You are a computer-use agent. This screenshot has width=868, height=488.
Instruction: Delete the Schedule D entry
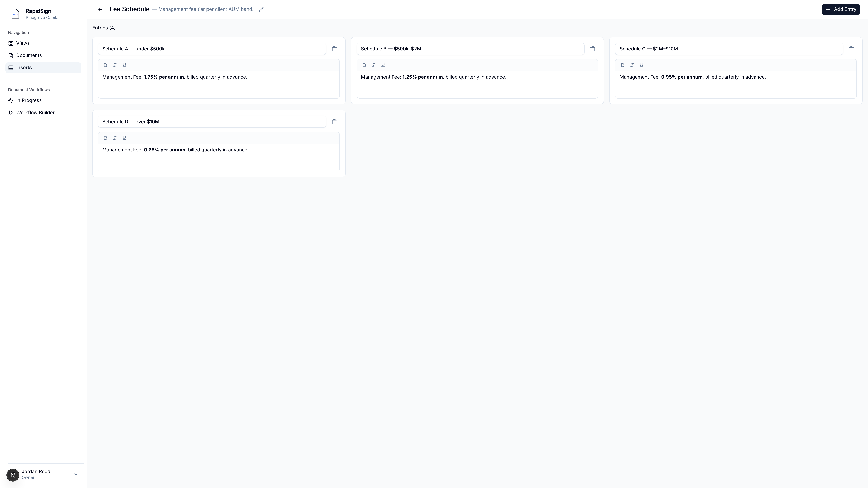pyautogui.click(x=334, y=122)
